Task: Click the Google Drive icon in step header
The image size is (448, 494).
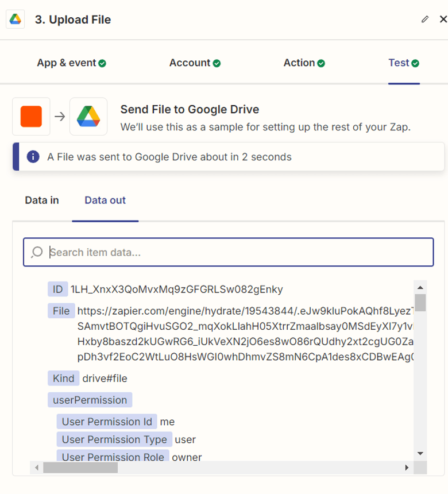Action: click(15, 19)
